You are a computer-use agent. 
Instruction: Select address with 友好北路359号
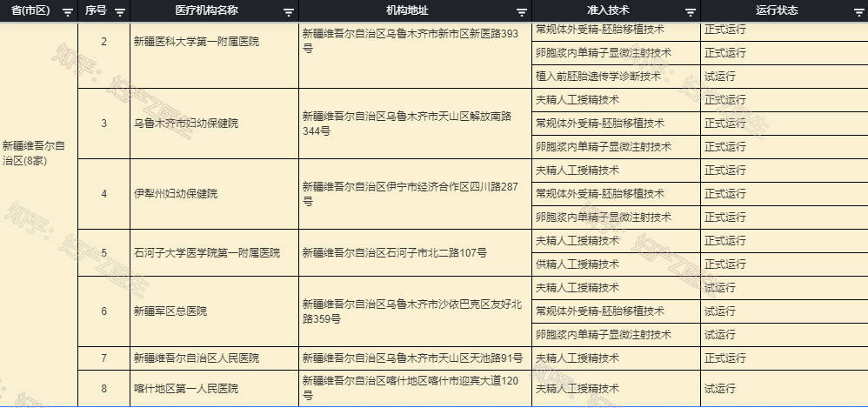click(415, 311)
